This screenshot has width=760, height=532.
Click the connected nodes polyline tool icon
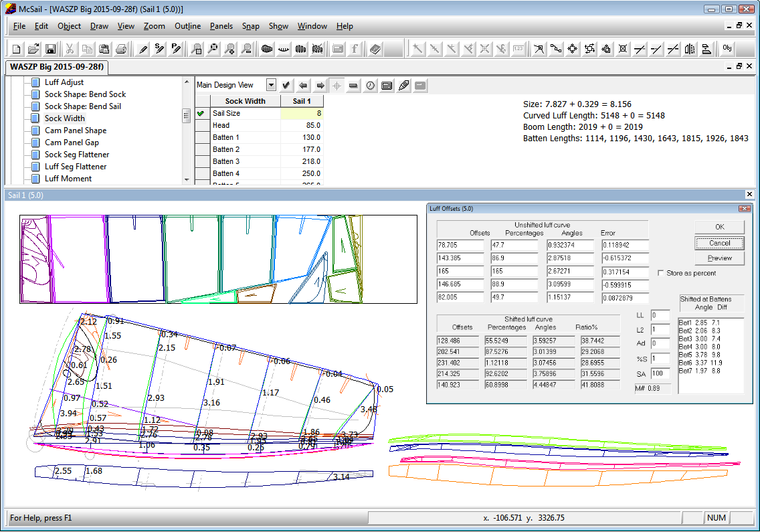pos(556,49)
